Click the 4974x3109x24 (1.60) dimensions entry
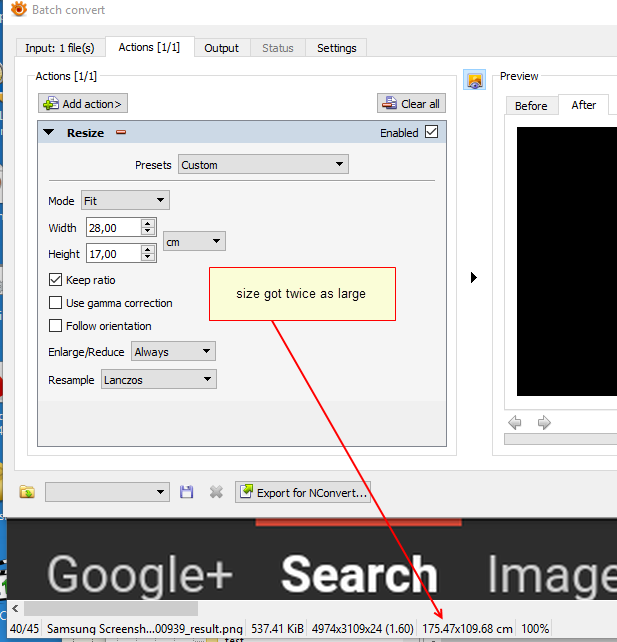The image size is (617, 642). (362, 628)
